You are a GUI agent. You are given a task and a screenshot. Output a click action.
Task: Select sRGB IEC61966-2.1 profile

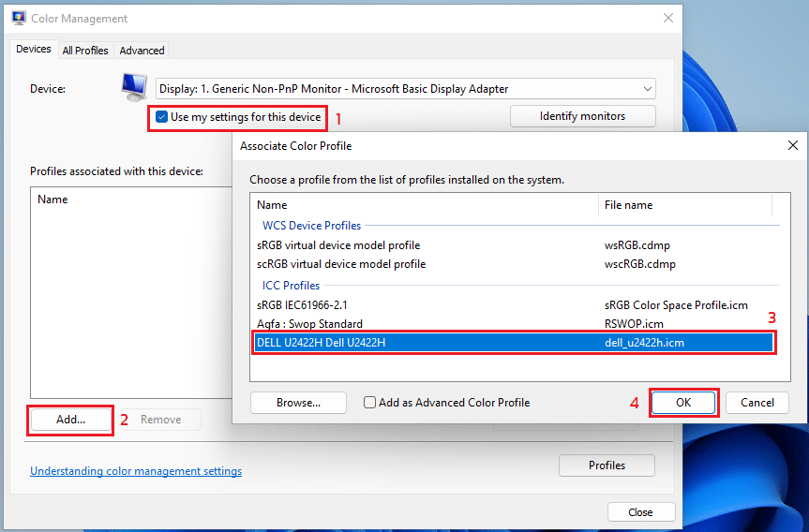[303, 305]
